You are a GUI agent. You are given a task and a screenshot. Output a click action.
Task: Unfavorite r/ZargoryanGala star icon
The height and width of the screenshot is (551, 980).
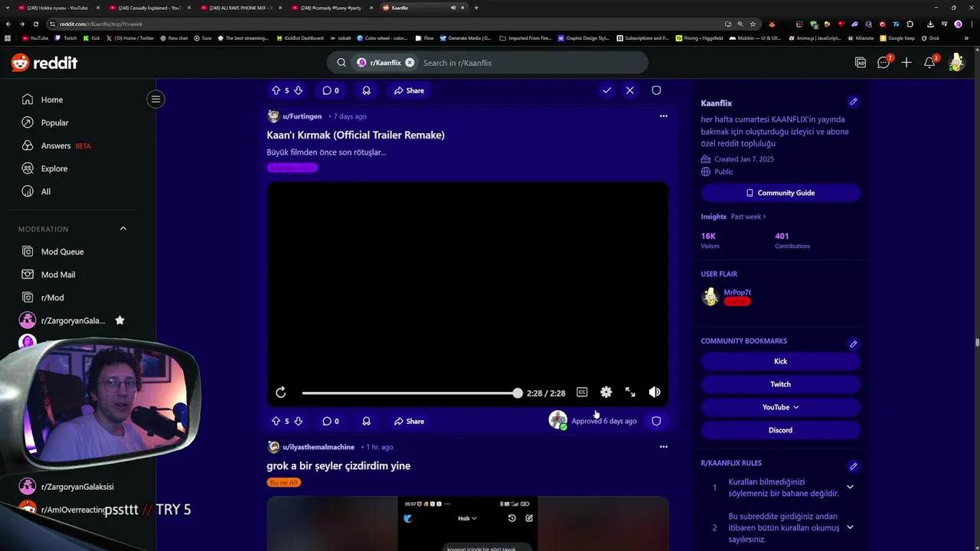(119, 321)
